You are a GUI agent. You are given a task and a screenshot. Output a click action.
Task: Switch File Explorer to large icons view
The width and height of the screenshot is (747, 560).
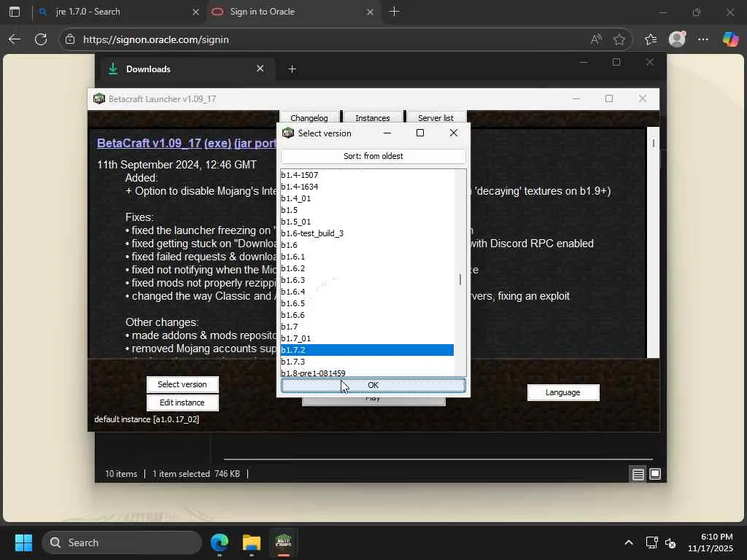(x=655, y=474)
